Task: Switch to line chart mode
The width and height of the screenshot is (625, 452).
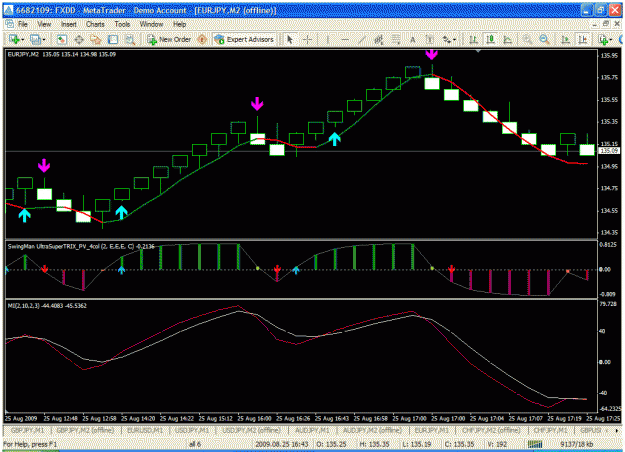Action: click(507, 39)
